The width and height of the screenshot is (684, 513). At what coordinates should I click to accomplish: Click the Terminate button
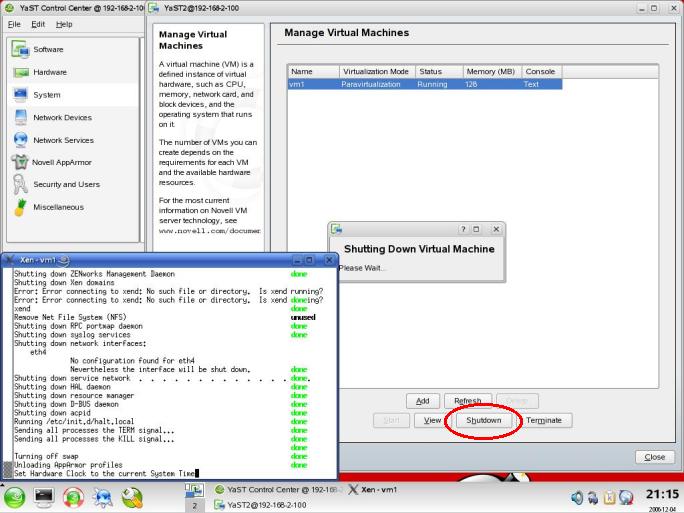544,421
